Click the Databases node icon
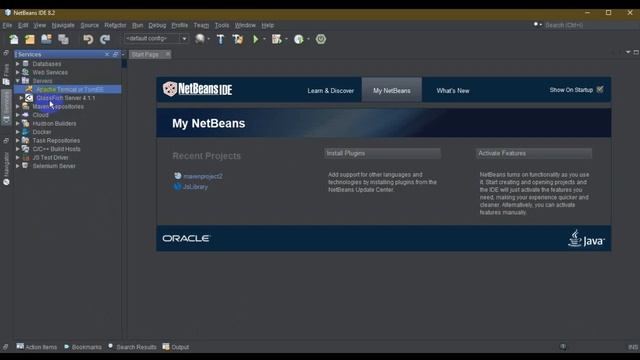The height and width of the screenshot is (360, 640). (26, 64)
